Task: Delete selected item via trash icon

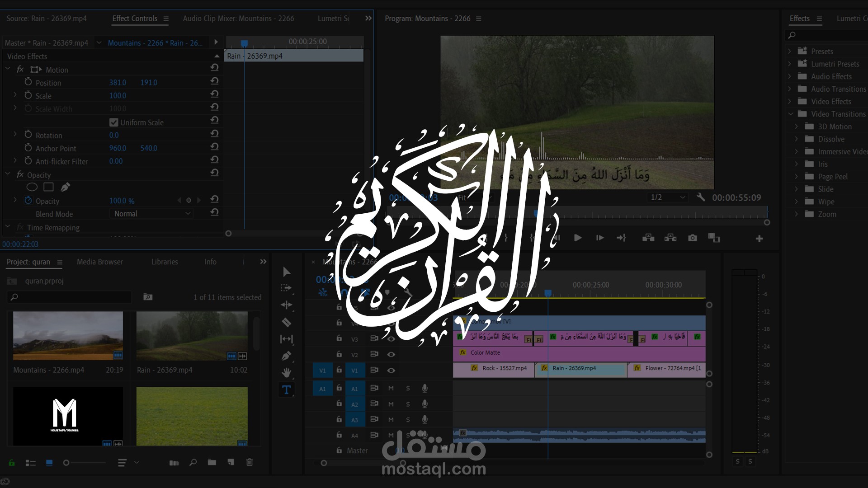Action: [249, 462]
